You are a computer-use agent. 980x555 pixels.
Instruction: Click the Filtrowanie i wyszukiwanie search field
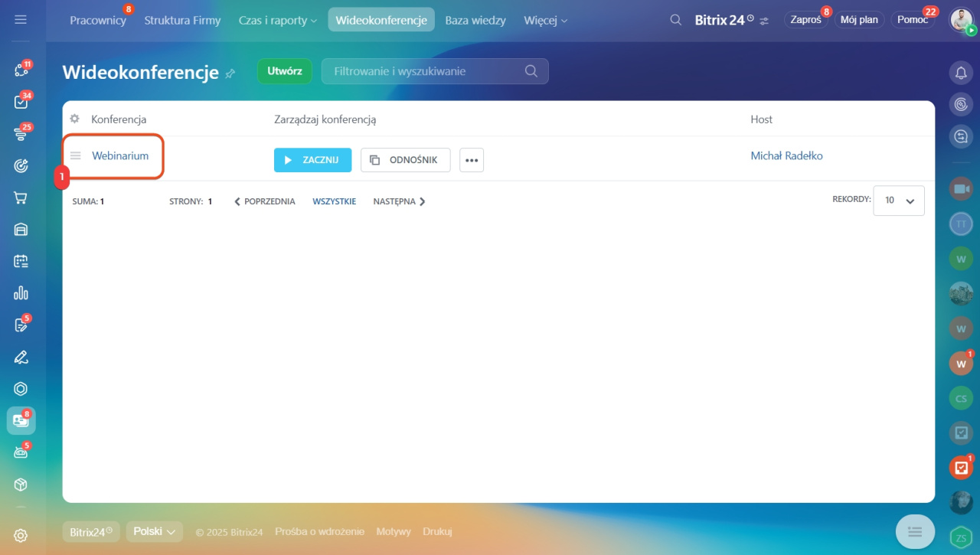tap(435, 71)
